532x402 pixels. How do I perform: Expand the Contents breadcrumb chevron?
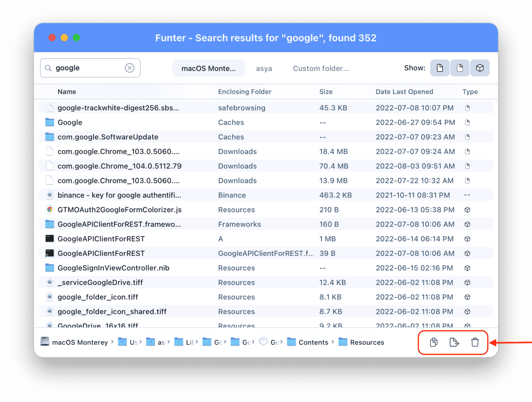coord(333,342)
